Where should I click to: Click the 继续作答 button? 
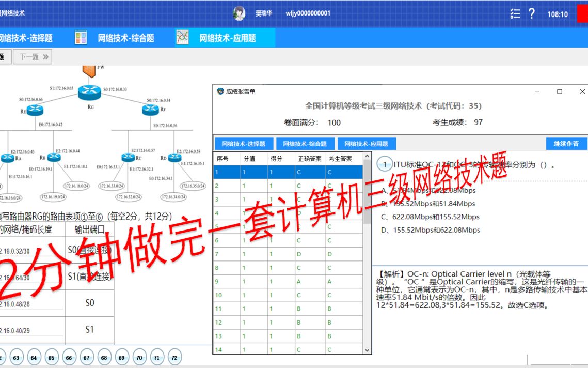point(566,144)
